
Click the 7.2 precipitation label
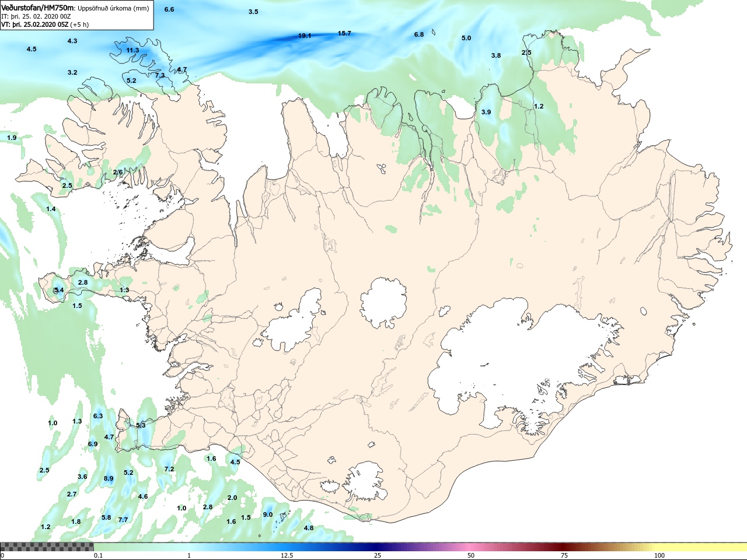tap(169, 469)
